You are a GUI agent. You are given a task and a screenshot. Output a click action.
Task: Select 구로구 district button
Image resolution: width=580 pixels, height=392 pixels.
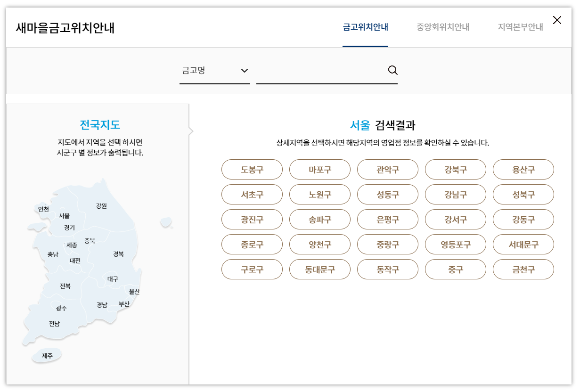[252, 269]
